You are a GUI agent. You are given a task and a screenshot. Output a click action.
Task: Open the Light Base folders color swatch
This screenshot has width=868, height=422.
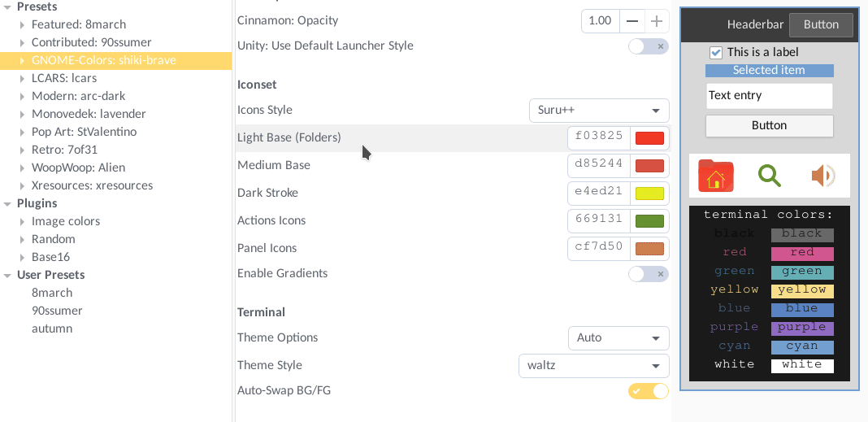click(x=649, y=138)
